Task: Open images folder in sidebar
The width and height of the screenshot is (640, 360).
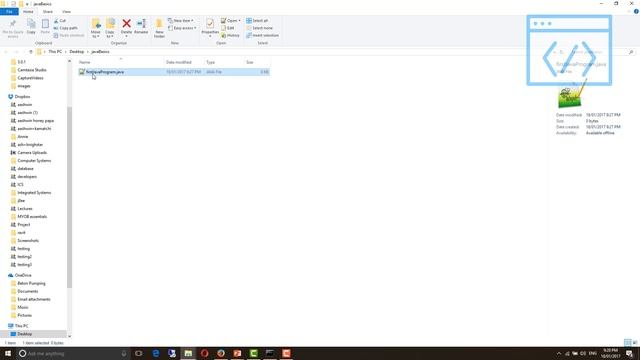Action: tap(24, 86)
